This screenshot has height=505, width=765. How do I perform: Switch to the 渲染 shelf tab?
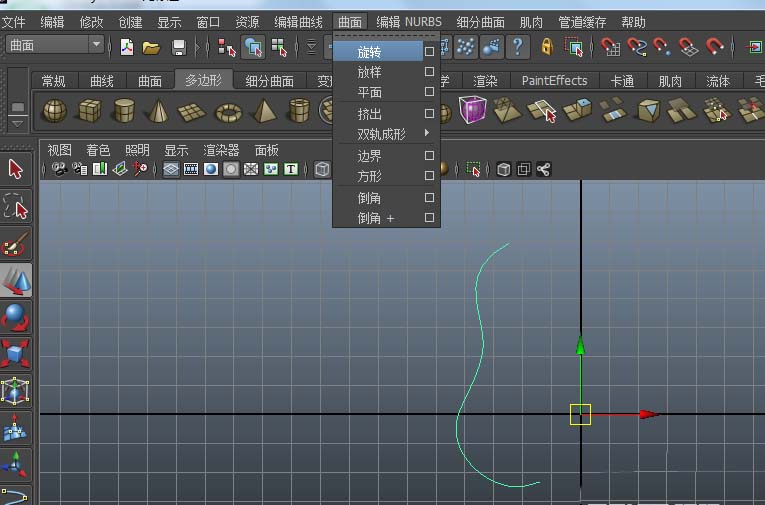pos(485,81)
